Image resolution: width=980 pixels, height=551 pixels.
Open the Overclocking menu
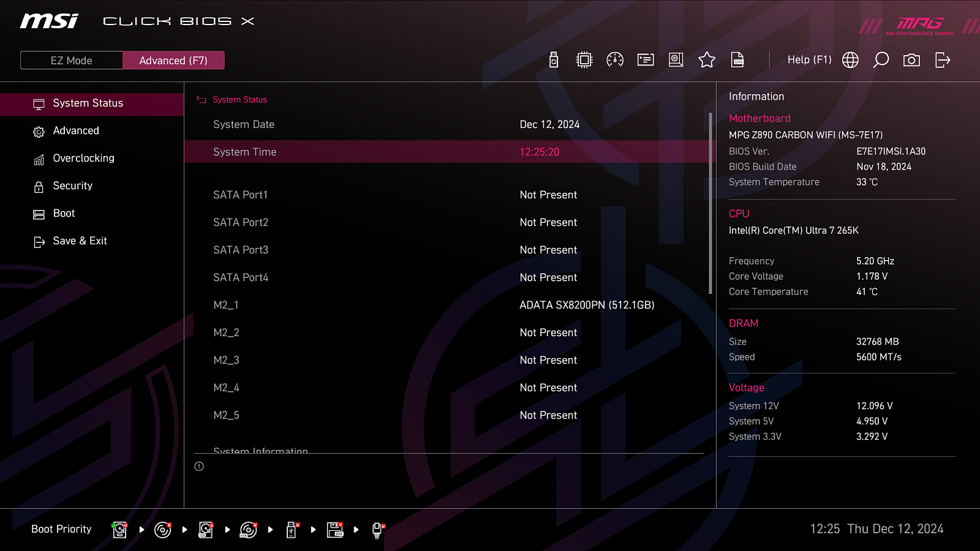coord(92,159)
